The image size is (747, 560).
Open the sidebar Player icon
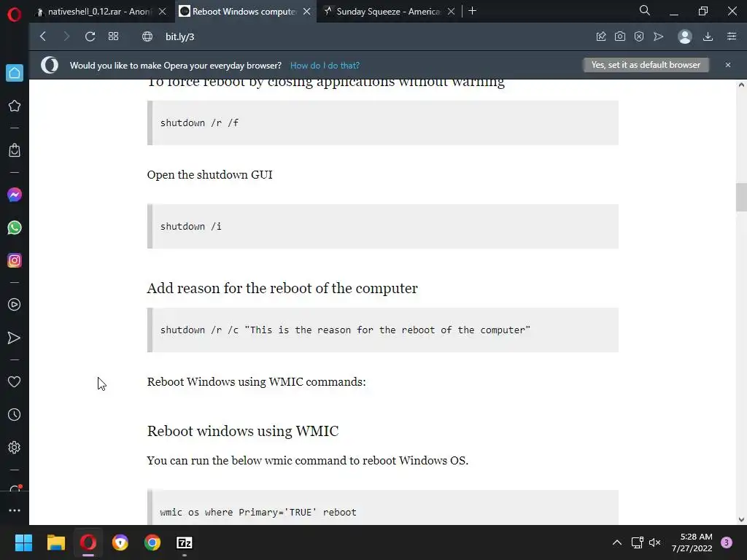click(x=15, y=305)
